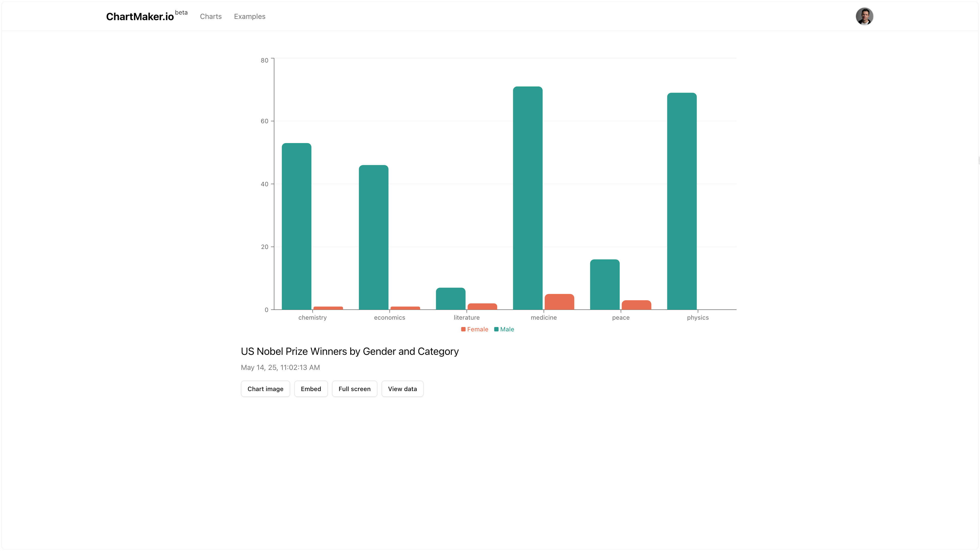Screen dimensions: 980x551
Task: Open the chart in Full screen
Action: pyautogui.click(x=354, y=389)
